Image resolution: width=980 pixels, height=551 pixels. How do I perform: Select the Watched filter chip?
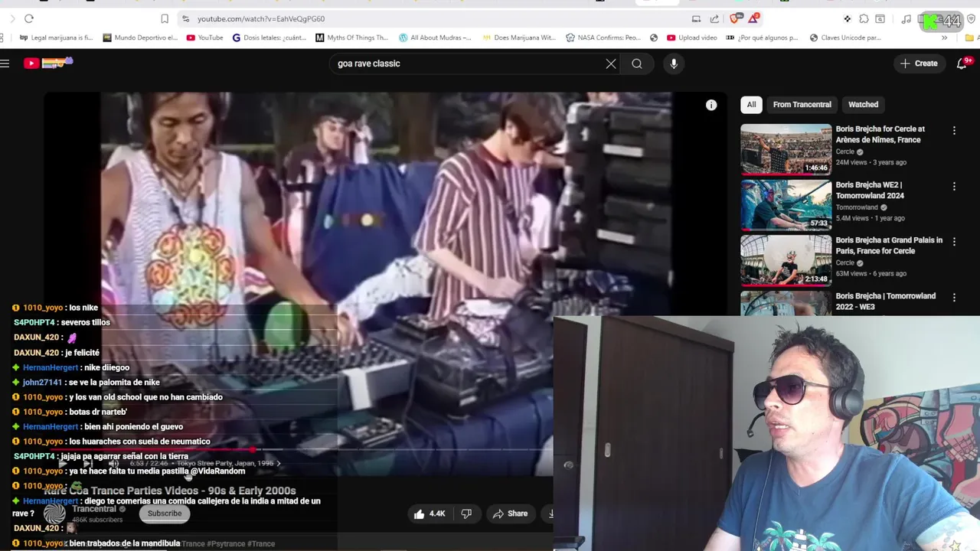(863, 105)
